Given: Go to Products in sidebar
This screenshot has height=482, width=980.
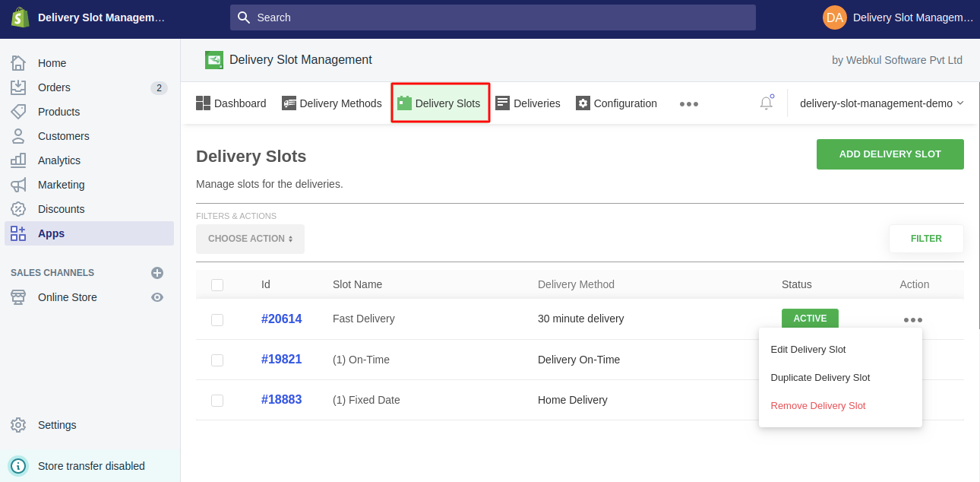Looking at the screenshot, I should (58, 112).
